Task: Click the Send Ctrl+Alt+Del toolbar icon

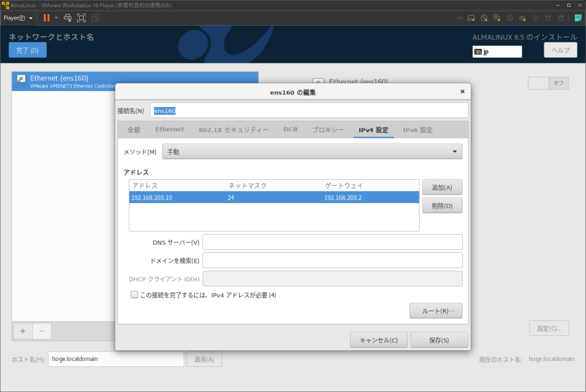Action: [x=68, y=18]
